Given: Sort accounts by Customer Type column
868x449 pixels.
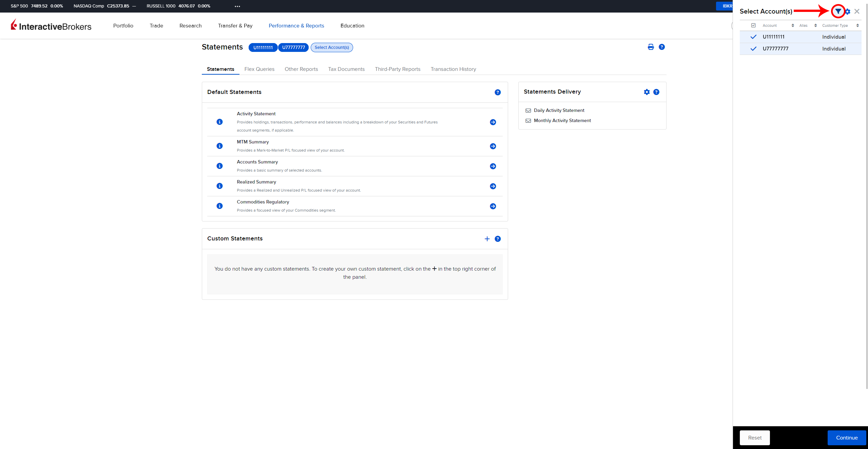Looking at the screenshot, I should (x=857, y=25).
